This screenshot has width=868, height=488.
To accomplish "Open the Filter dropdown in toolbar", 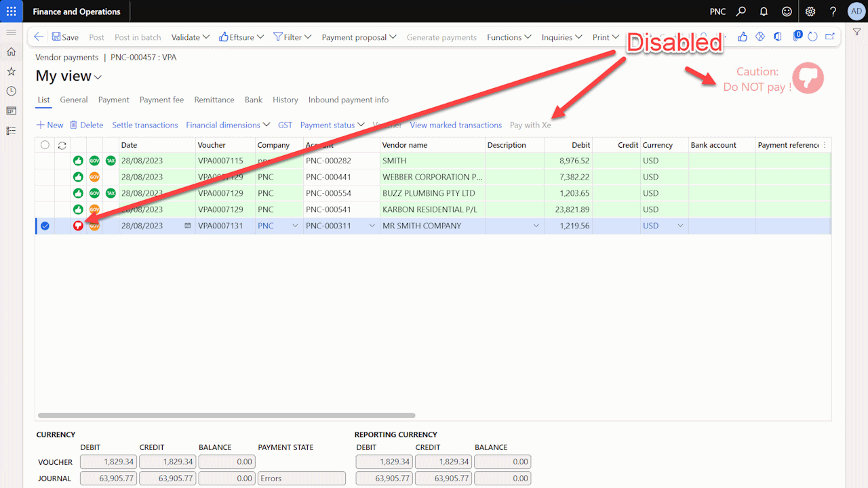I will [x=292, y=37].
